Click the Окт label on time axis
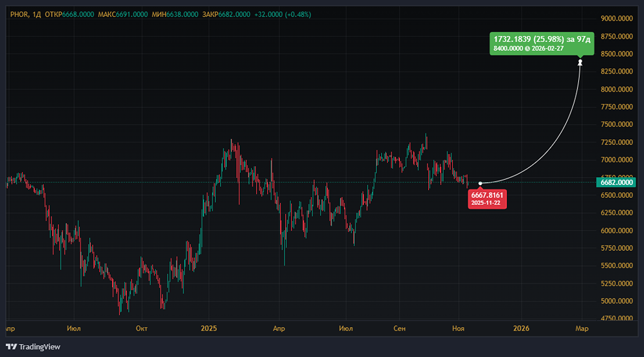The image size is (644, 357). click(142, 329)
